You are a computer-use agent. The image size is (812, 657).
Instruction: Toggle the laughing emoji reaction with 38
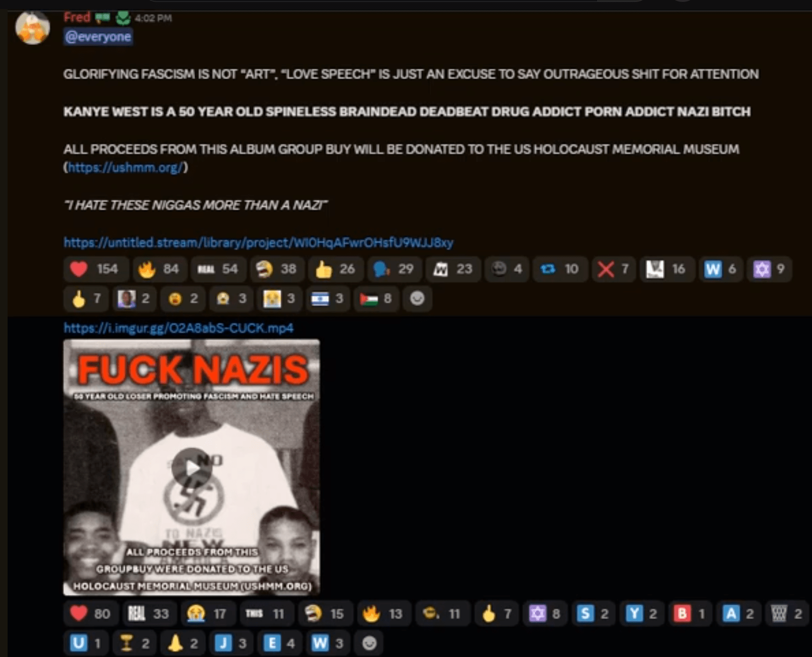point(277,269)
